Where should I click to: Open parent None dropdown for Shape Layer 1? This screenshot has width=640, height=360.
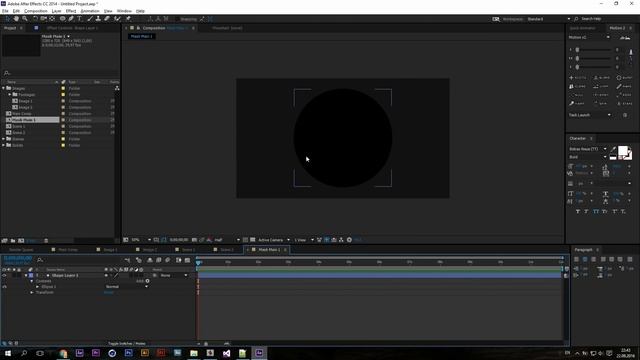pyautogui.click(x=174, y=276)
